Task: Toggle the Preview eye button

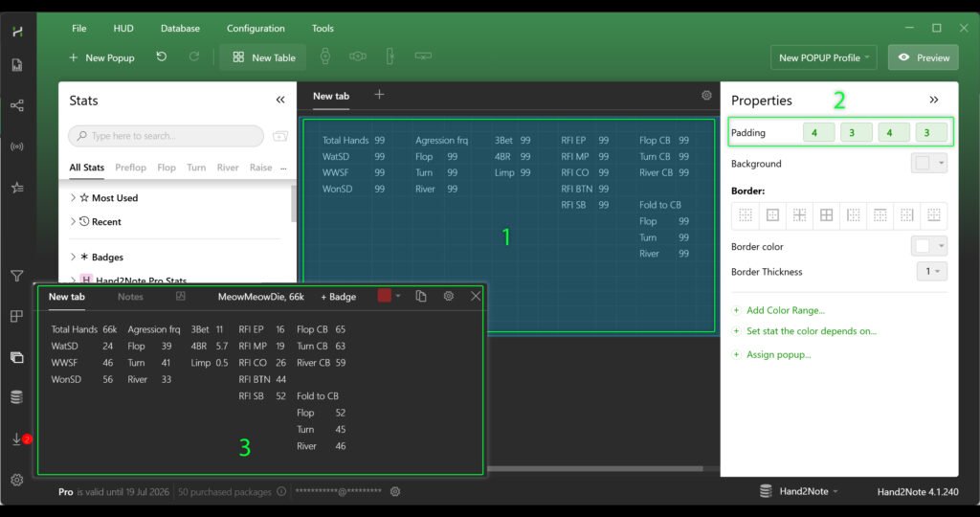Action: pyautogui.click(x=923, y=57)
